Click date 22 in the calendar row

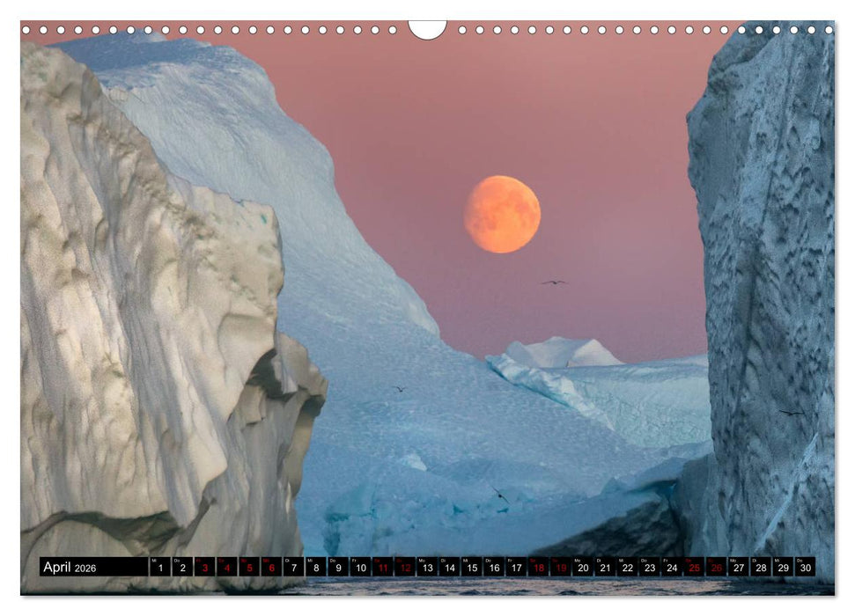[x=627, y=566]
